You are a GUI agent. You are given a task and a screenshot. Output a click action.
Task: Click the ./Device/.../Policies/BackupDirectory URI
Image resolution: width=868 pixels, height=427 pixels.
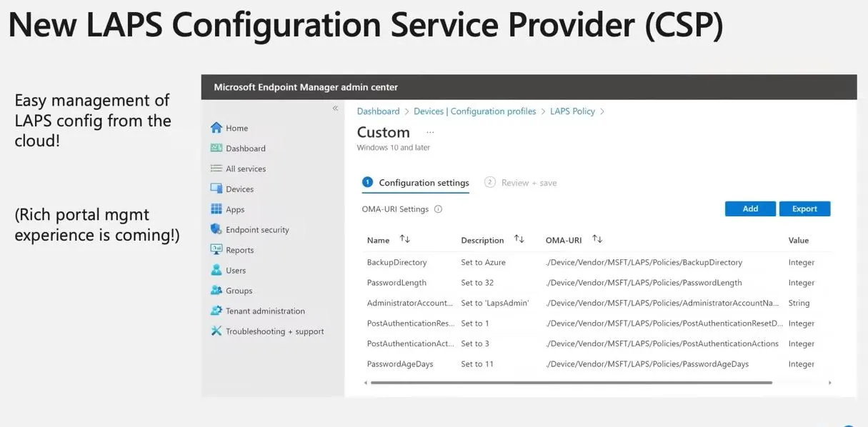point(644,263)
